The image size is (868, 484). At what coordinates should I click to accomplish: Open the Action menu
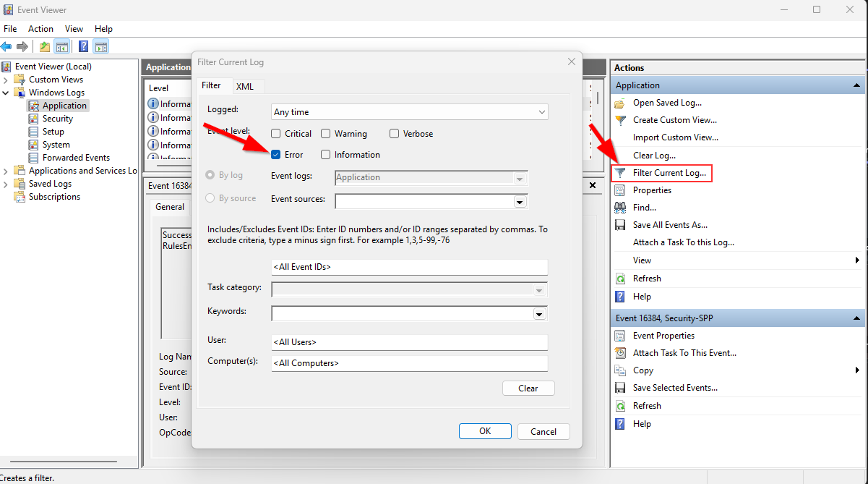click(x=40, y=28)
